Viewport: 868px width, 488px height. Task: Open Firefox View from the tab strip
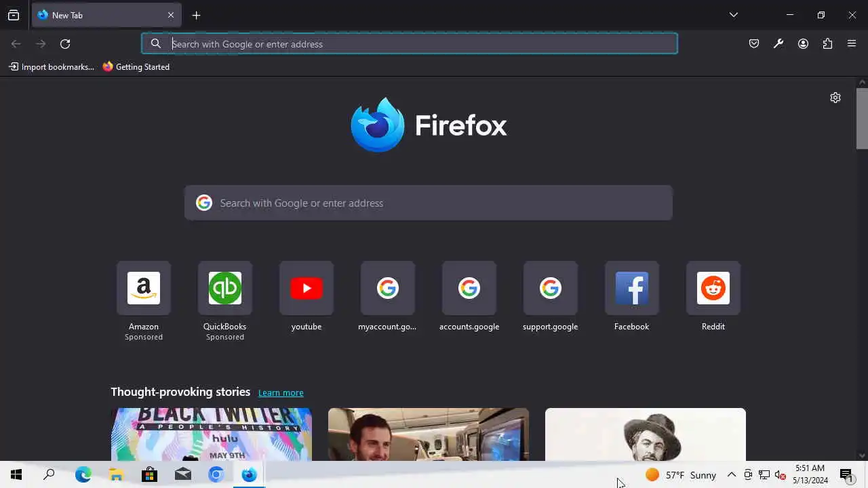[x=14, y=15]
